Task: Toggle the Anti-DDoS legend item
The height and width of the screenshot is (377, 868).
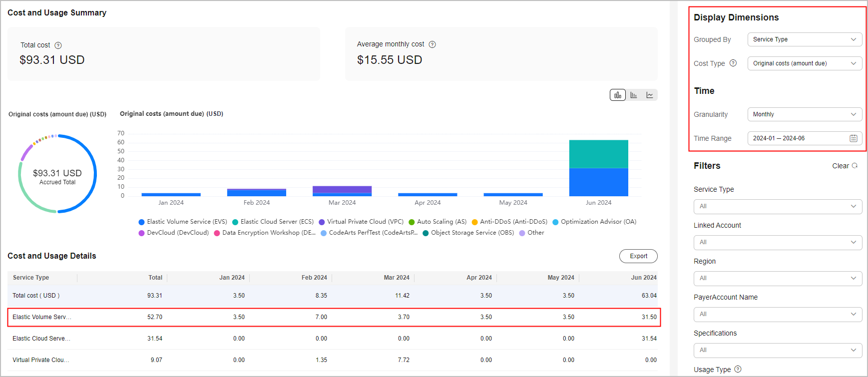Action: coord(509,222)
